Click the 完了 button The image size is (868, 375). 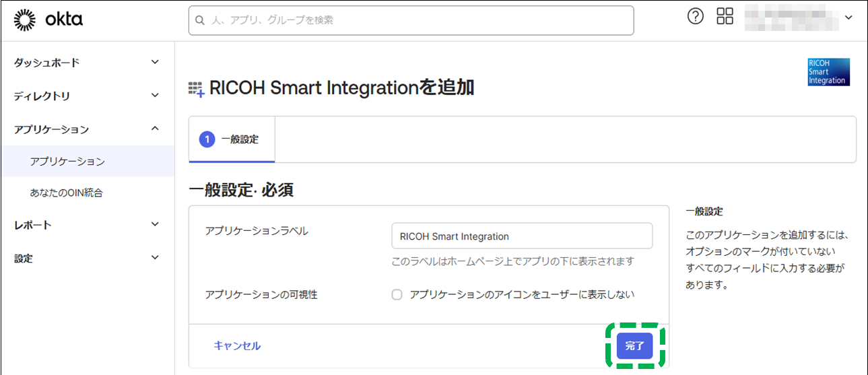634,346
